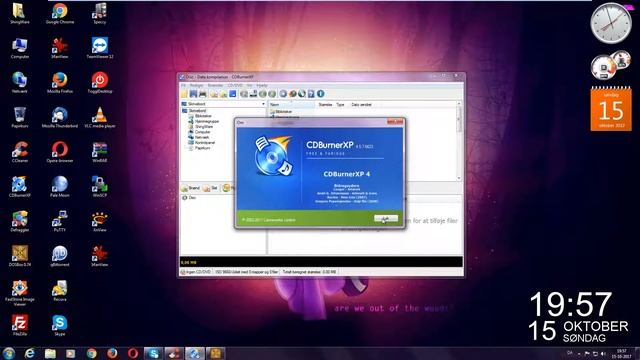This screenshot has height=360, width=640.
Task: Select the Disc node in compilation tree
Action: (189, 198)
